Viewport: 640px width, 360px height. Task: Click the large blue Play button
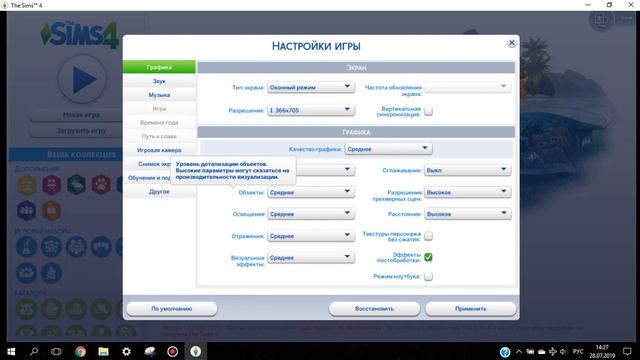(82, 80)
